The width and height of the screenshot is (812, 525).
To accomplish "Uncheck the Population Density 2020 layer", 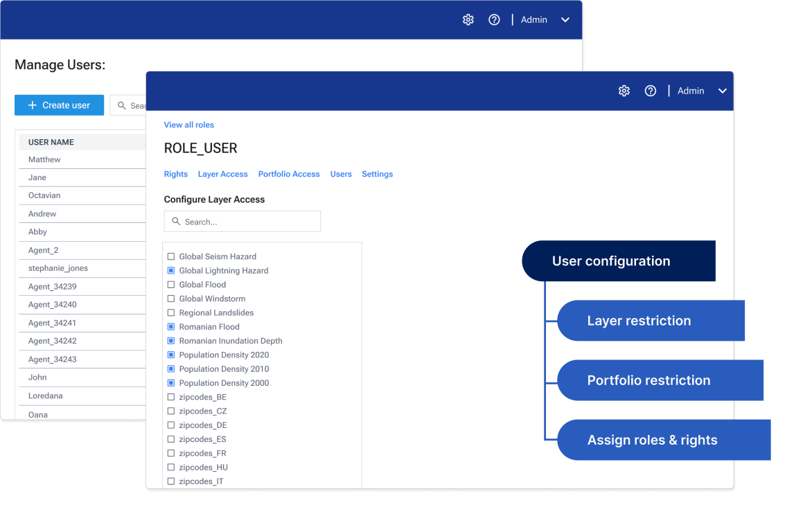I will (x=170, y=355).
